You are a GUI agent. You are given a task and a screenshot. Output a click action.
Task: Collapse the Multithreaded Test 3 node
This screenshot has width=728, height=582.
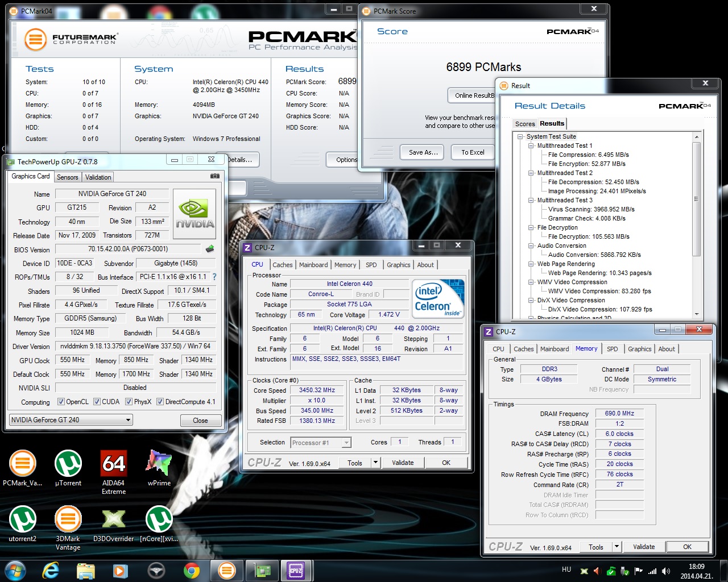[x=531, y=200]
